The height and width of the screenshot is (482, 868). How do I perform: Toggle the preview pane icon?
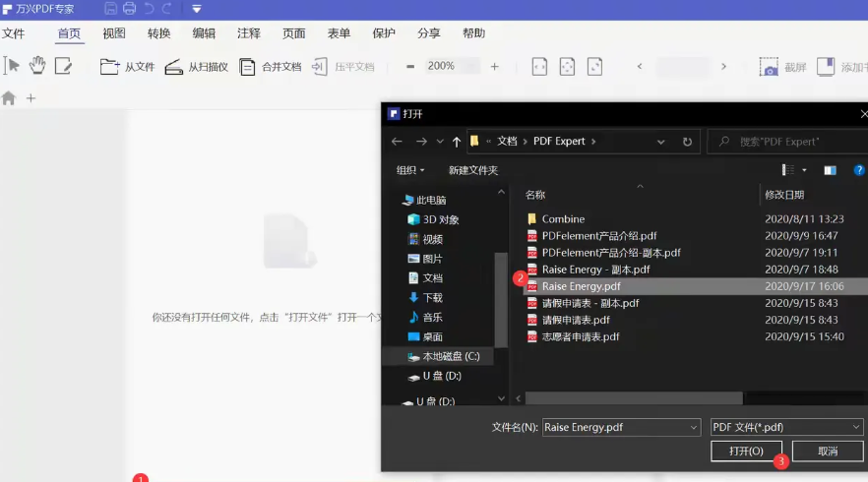pos(830,170)
